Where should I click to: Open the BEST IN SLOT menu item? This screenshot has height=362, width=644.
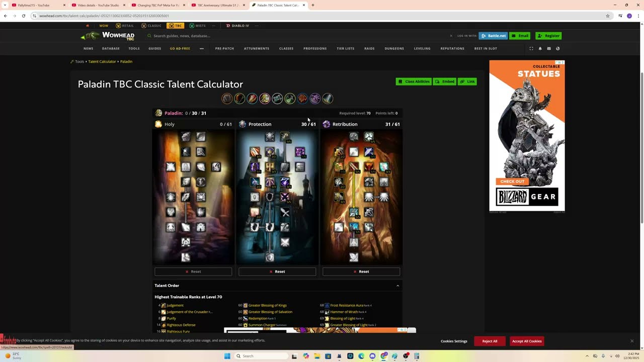486,49
